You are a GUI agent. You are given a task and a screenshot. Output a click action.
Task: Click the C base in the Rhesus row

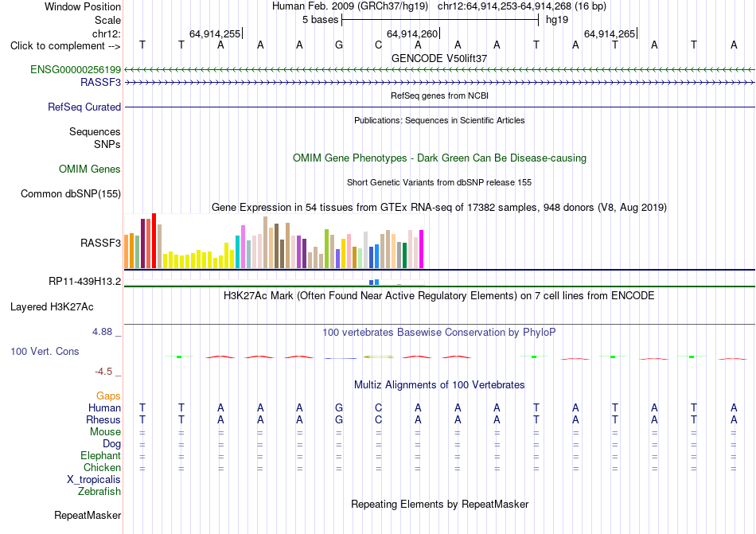(x=379, y=419)
